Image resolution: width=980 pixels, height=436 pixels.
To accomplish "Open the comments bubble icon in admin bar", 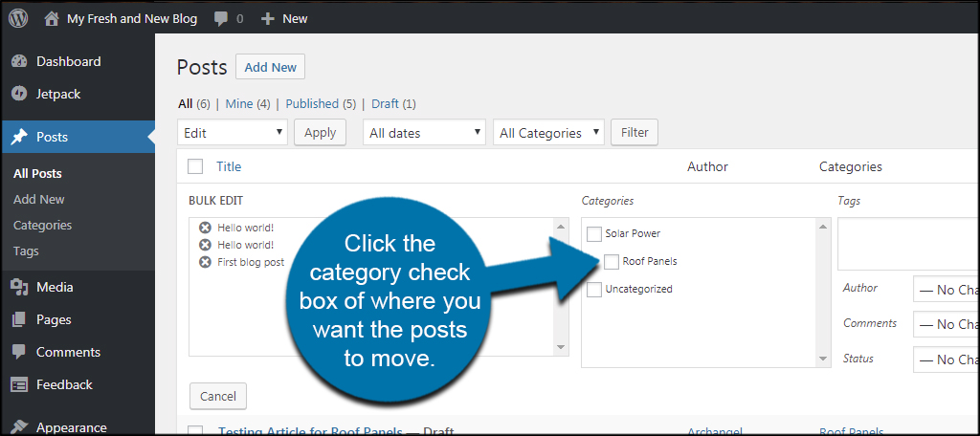I will (221, 19).
